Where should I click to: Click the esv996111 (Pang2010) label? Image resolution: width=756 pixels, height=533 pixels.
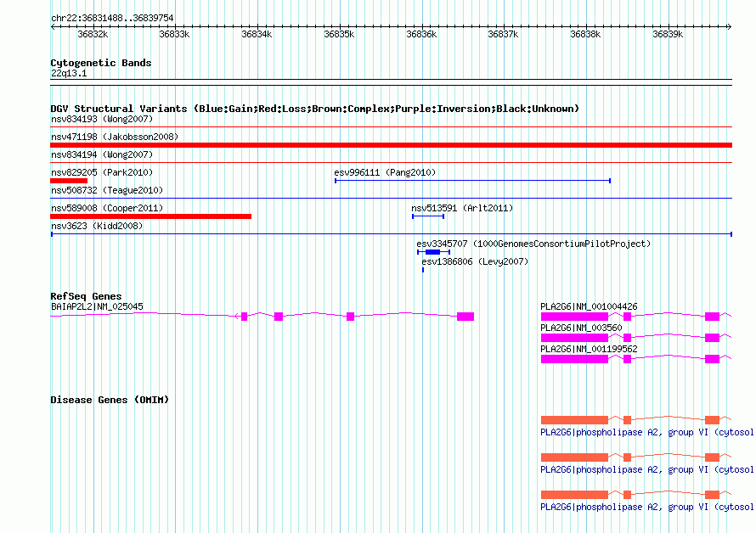[x=385, y=172]
